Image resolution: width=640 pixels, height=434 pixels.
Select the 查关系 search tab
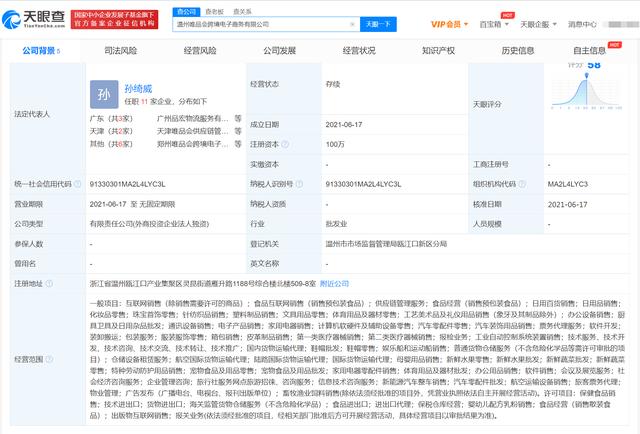[242, 12]
